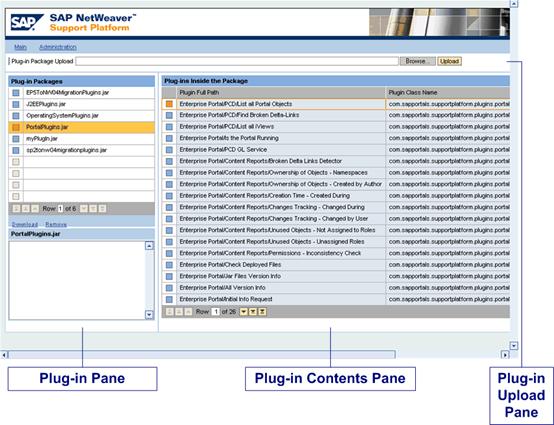
Task: Select row icon for Find Broken Delta-Links
Action: click(x=169, y=115)
